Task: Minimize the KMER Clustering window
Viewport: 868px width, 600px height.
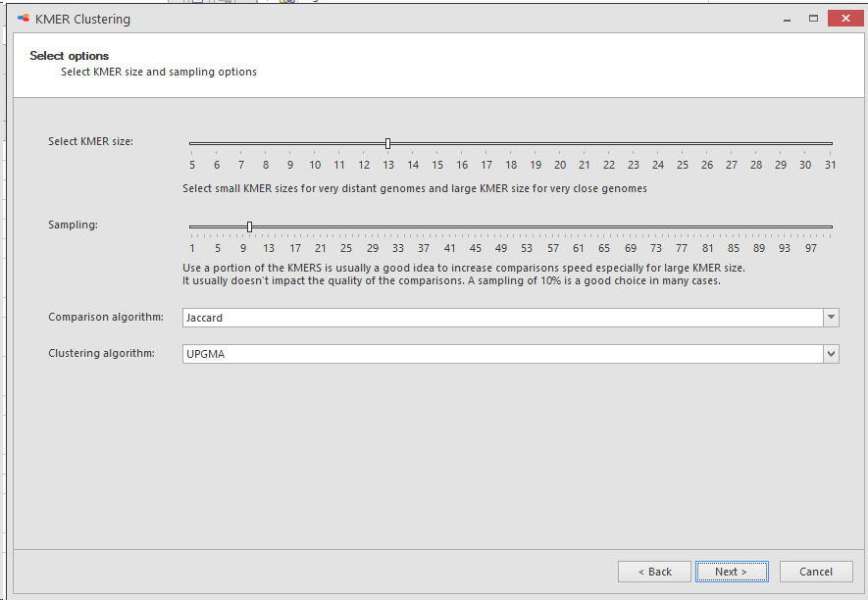Action: (787, 20)
